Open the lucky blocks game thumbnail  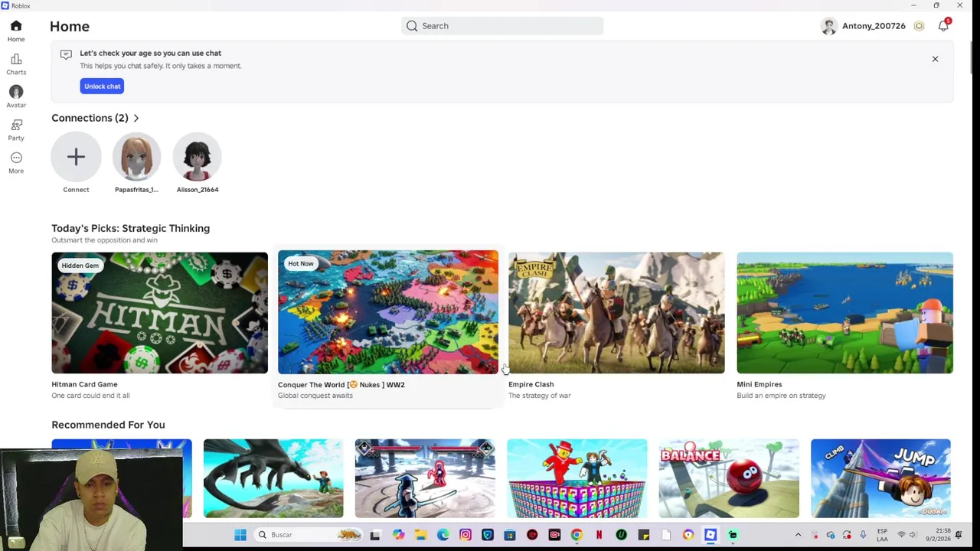point(577,478)
